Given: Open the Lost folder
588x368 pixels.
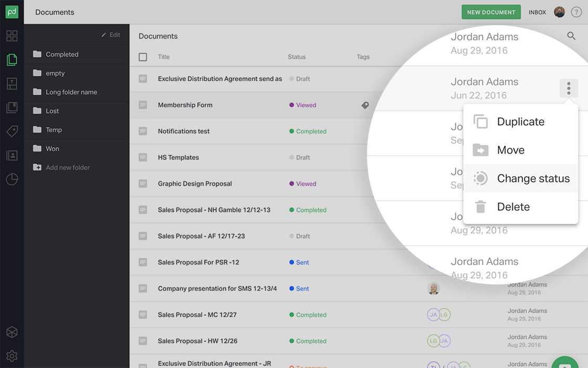Looking at the screenshot, I should coord(77,111).
